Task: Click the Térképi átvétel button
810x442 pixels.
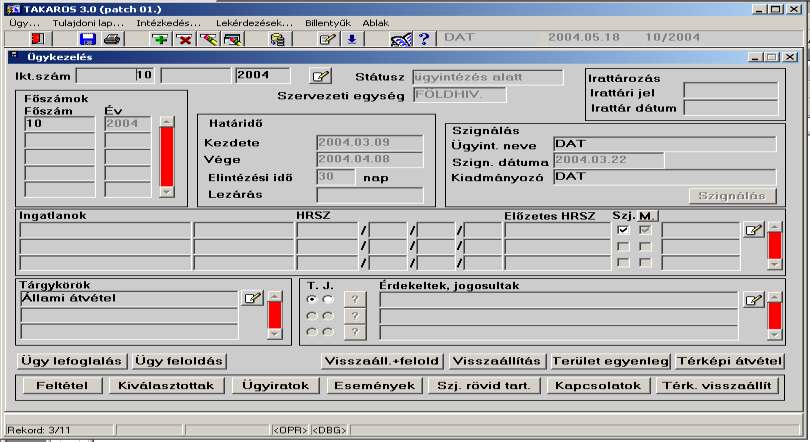Action: pos(729,361)
